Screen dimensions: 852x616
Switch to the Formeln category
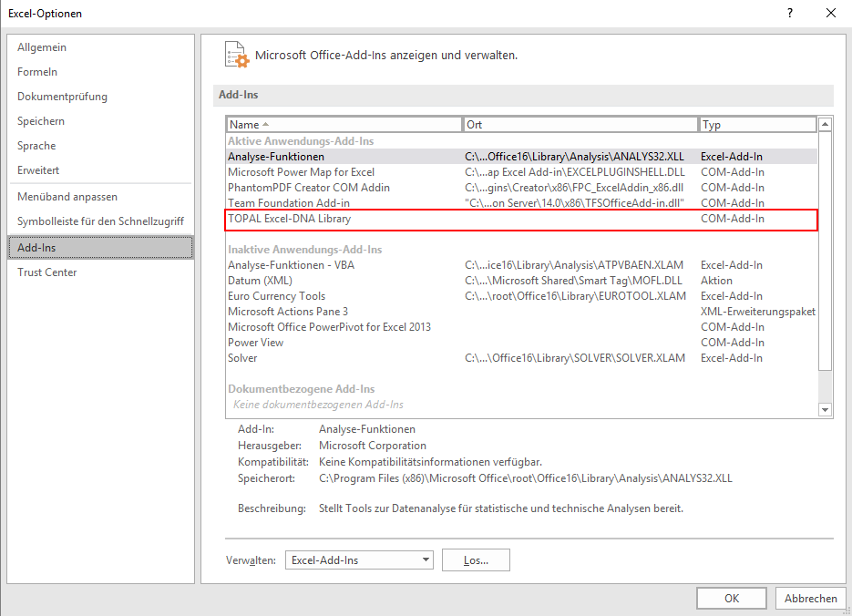37,72
